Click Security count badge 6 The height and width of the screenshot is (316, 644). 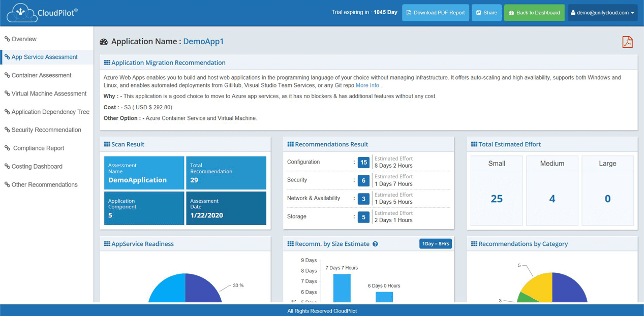[363, 180]
